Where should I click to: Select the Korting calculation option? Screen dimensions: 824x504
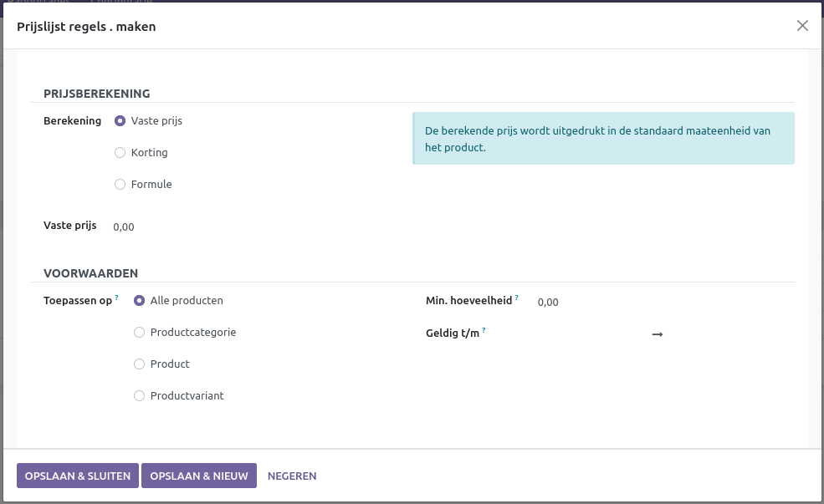pyautogui.click(x=120, y=153)
